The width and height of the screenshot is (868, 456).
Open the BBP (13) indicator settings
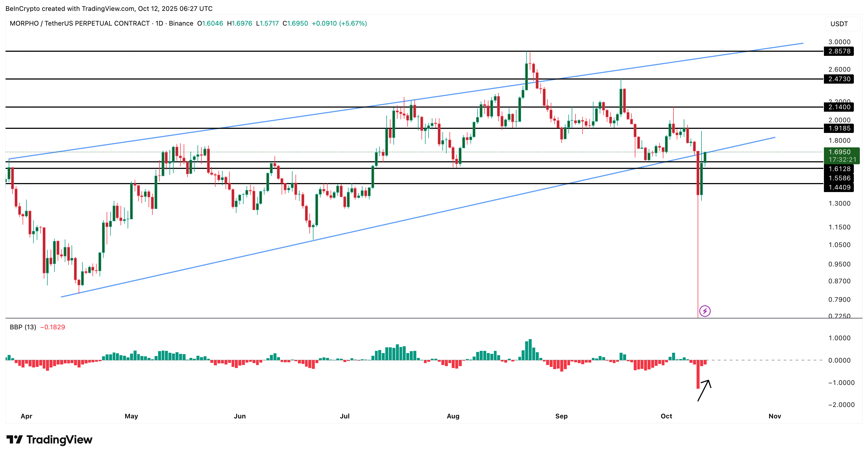pos(23,327)
